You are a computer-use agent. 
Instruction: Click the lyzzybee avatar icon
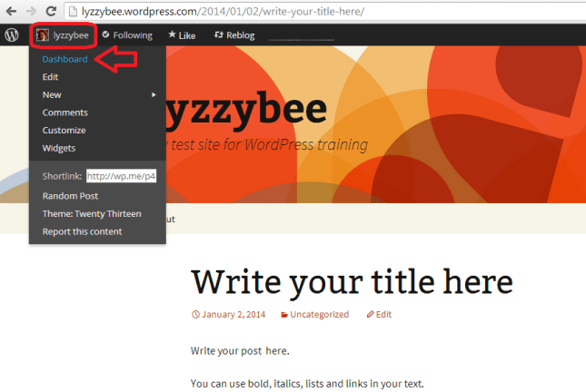[43, 35]
